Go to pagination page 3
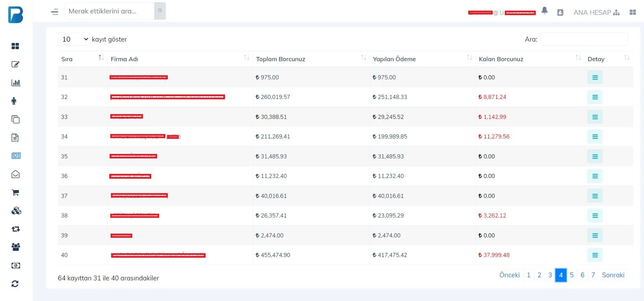The width and height of the screenshot is (644, 301). [x=550, y=275]
